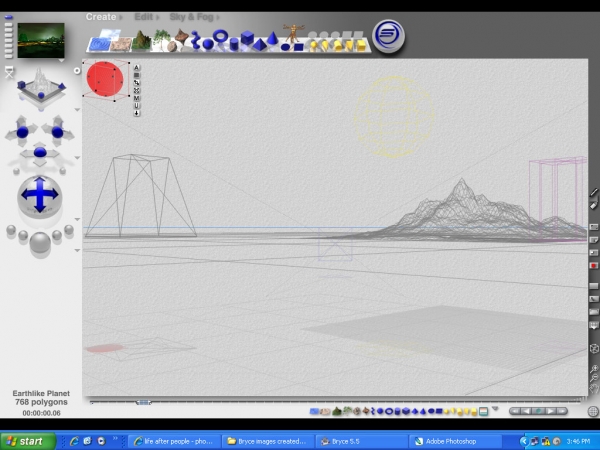Add a metaball from the Create palette
This screenshot has width=600, height=450.
pos(195,40)
